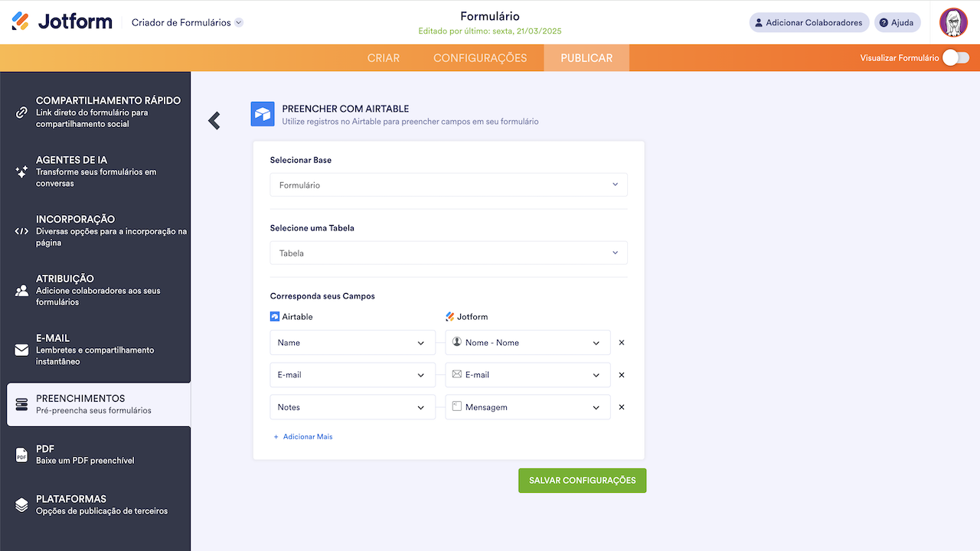Open the profile avatar in the top-right corner
The image size is (980, 551).
tap(953, 21)
